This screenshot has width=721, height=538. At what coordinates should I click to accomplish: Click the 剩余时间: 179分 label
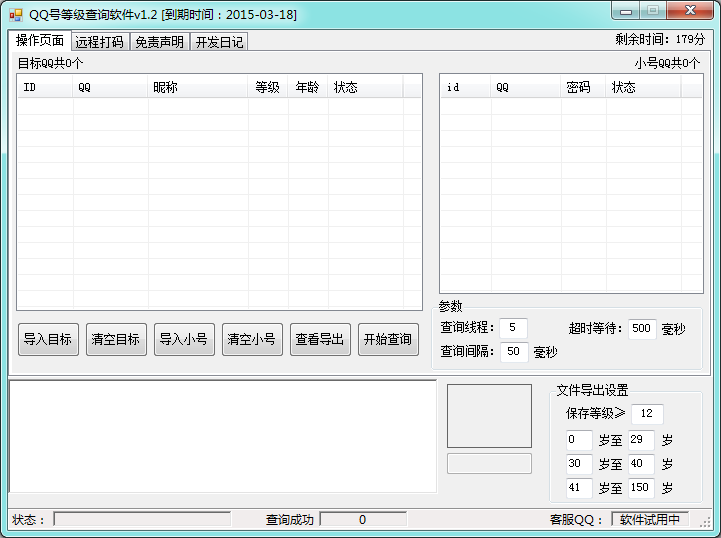coord(660,40)
